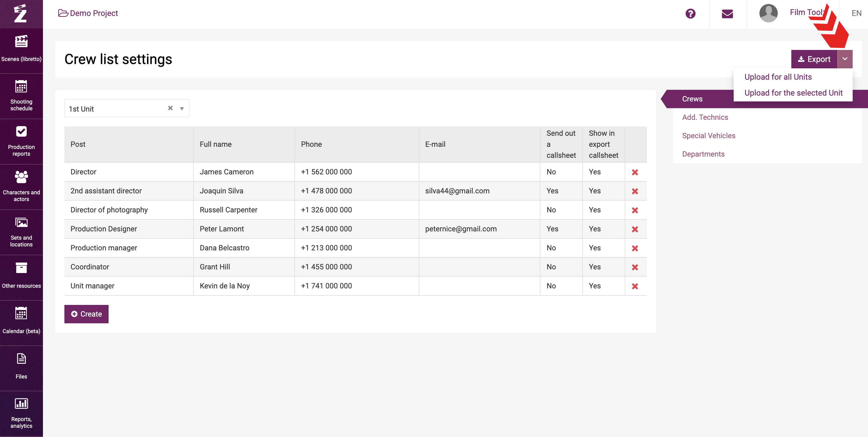
Task: Click the E-mail column header
Action: [479, 144]
